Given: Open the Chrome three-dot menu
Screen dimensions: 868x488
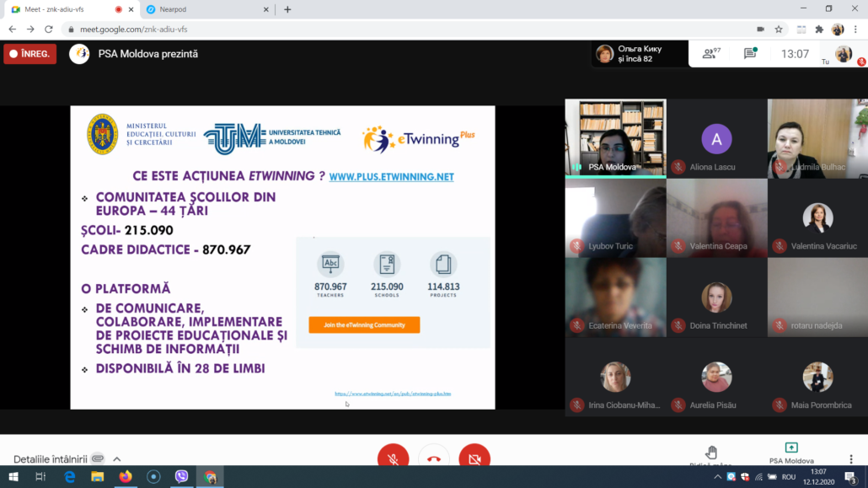Looking at the screenshot, I should (x=856, y=29).
